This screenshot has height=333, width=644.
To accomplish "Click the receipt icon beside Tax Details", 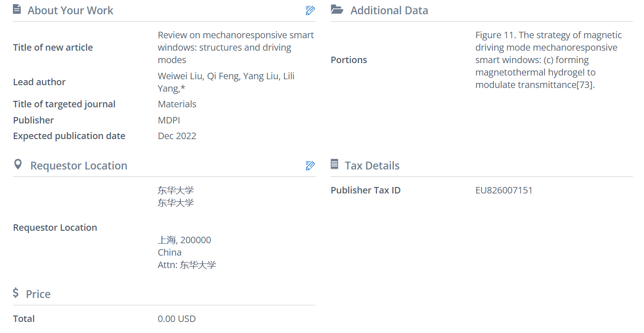I will point(335,165).
